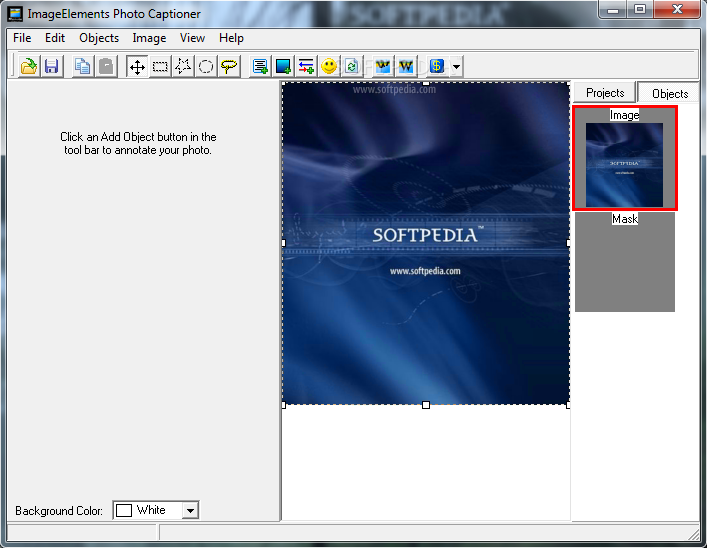The height and width of the screenshot is (548, 707).
Task: Click the rotate page refresh icon
Action: click(352, 67)
